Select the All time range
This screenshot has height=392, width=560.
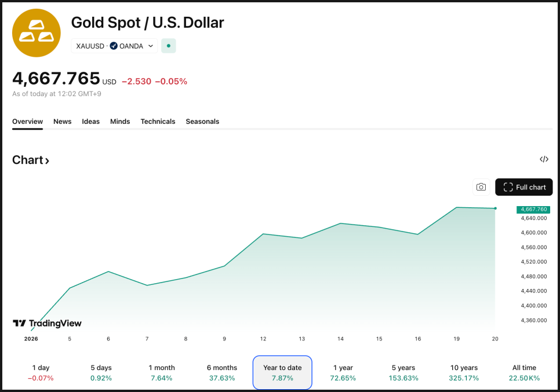pos(524,372)
